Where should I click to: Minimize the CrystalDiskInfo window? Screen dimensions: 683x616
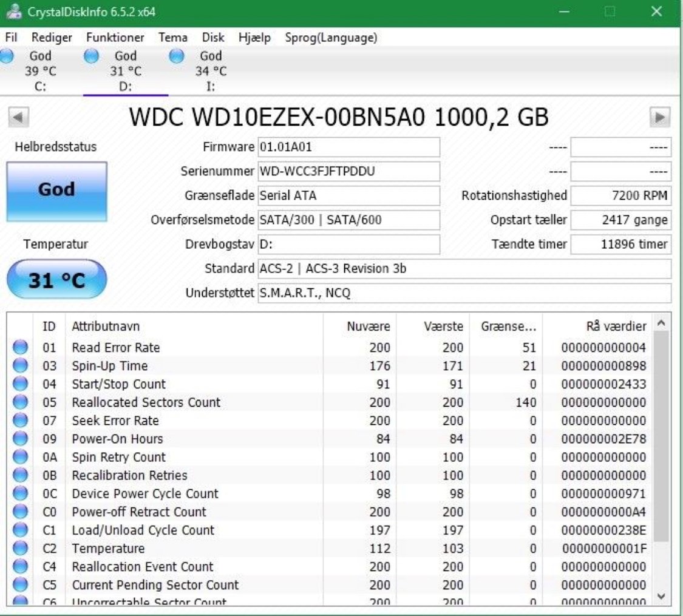coord(564,12)
